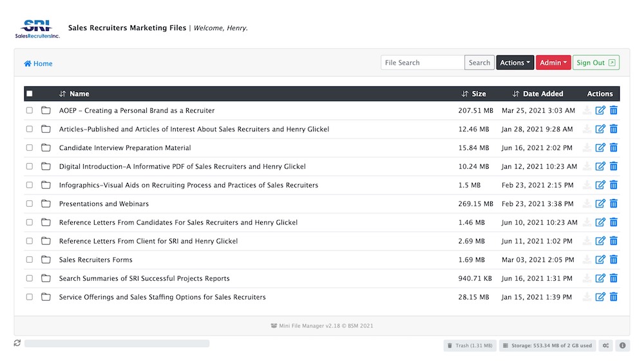The image size is (644, 362).
Task: Click the File Search input field
Action: pyautogui.click(x=422, y=62)
